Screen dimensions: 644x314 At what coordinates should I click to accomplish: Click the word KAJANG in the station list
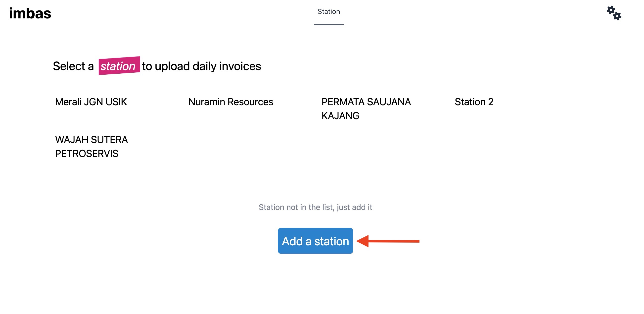pos(340,116)
